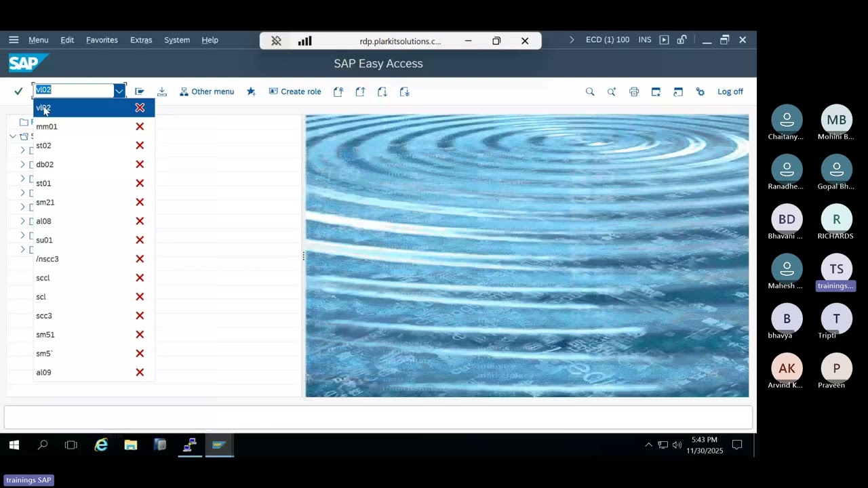Click the Other menu button
The width and height of the screenshot is (868, 488).
click(x=207, y=91)
